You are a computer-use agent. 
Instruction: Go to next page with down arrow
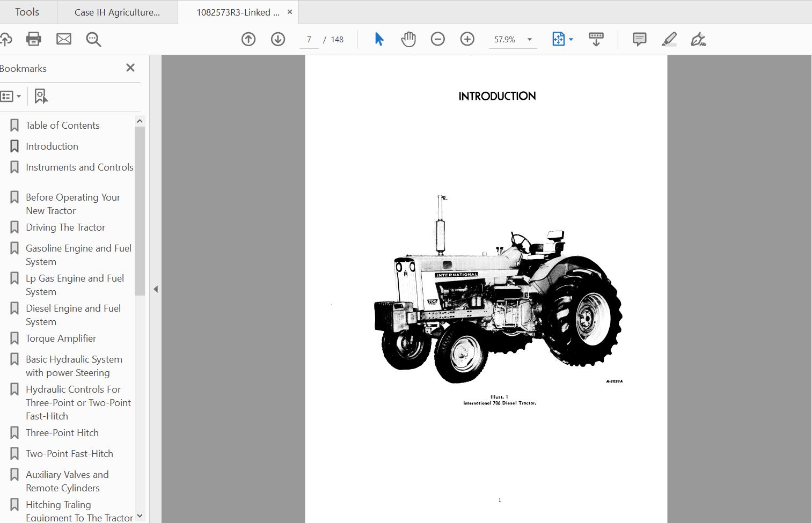pos(278,39)
